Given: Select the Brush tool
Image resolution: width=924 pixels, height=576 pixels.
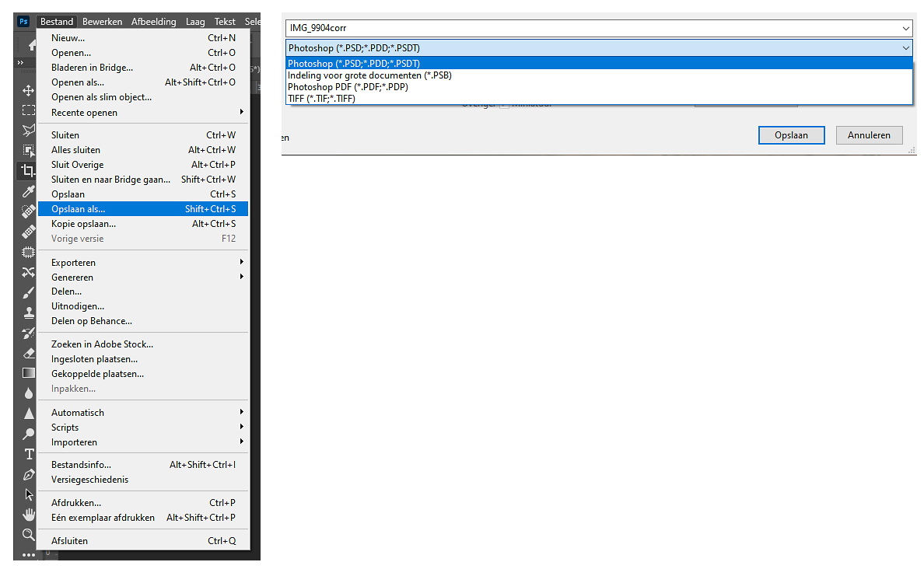Looking at the screenshot, I should [28, 292].
